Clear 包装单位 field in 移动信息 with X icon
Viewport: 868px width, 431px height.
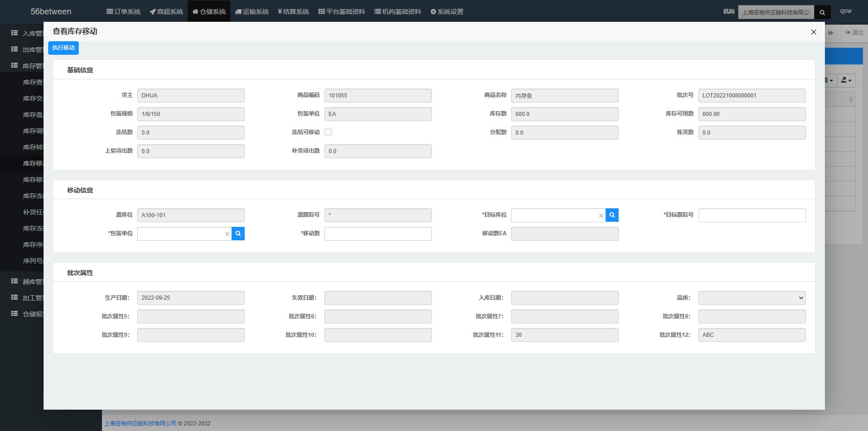[227, 234]
